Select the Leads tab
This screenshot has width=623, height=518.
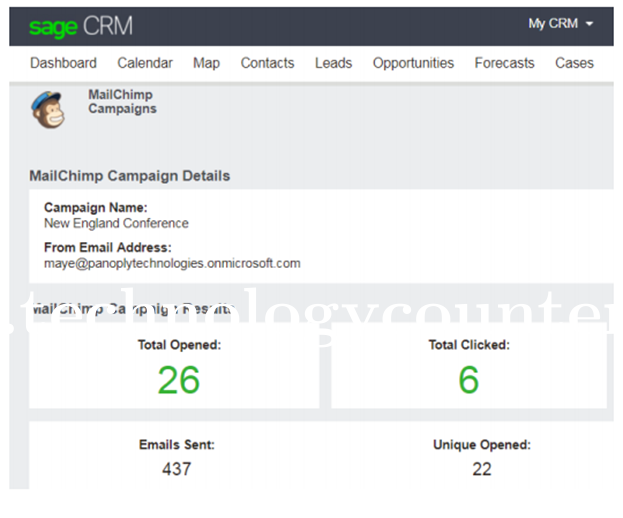click(x=333, y=63)
